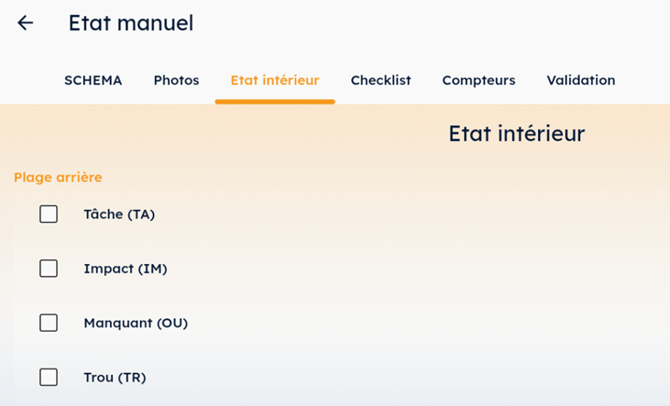The image size is (670, 406).
Task: Select the Etat intérieur tab
Action: coord(275,80)
